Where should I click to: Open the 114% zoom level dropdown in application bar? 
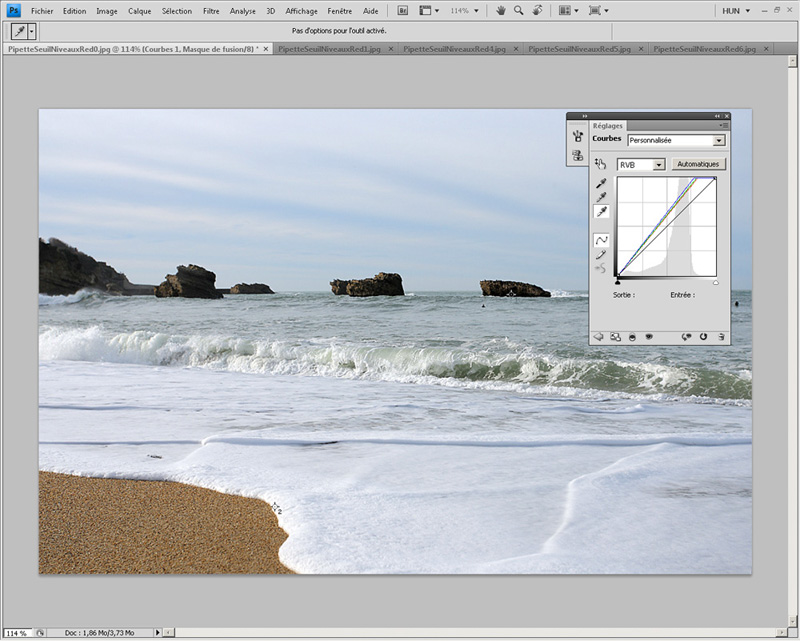pos(465,11)
